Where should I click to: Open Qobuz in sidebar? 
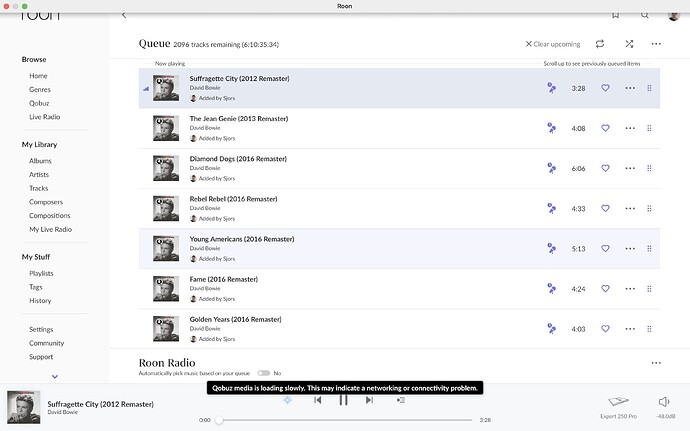(39, 103)
